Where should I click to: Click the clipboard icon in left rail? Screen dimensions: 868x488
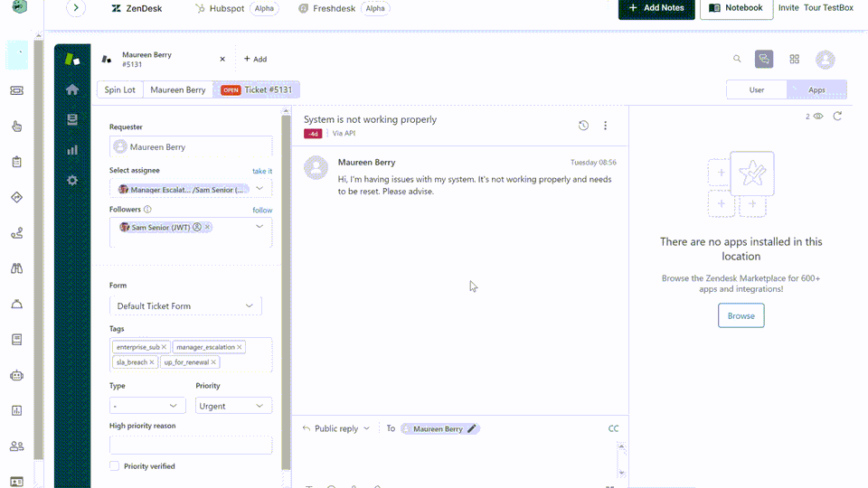16,162
